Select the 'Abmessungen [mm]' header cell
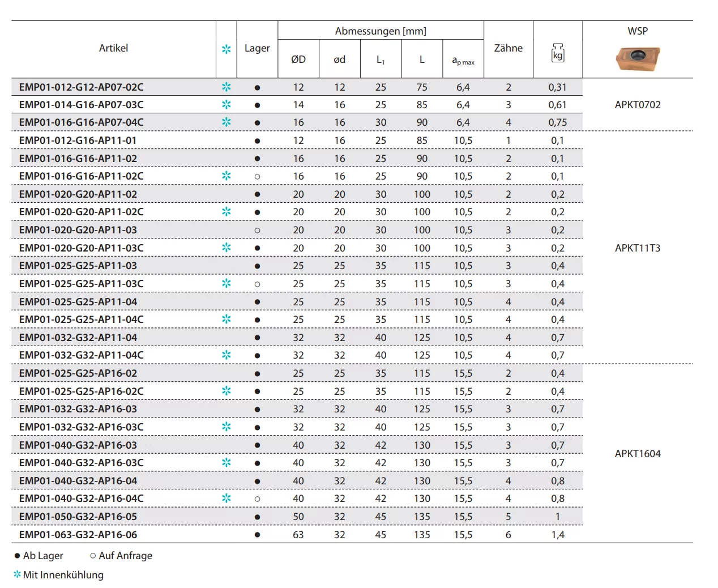 pos(381,31)
